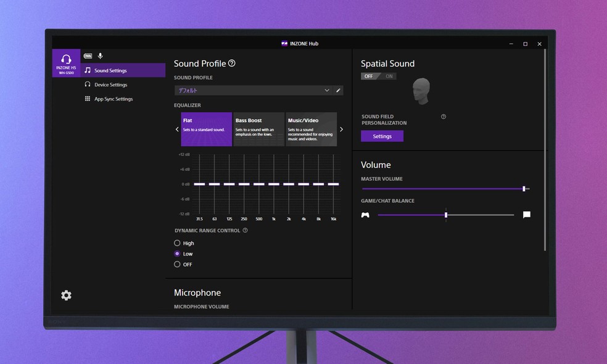This screenshot has width=607, height=364.
Task: Click the chat bubble icon
Action: pos(526,215)
